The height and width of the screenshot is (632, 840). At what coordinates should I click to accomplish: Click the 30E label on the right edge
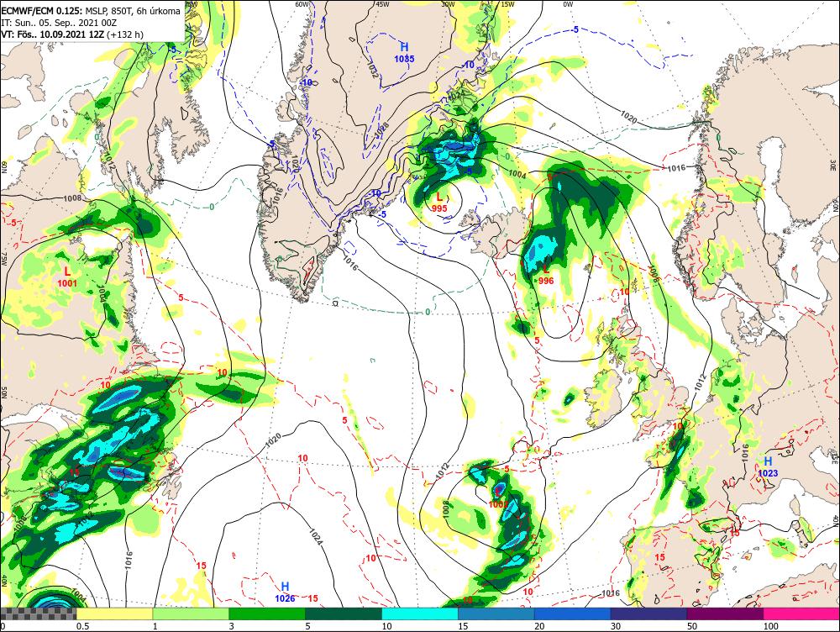835,166
